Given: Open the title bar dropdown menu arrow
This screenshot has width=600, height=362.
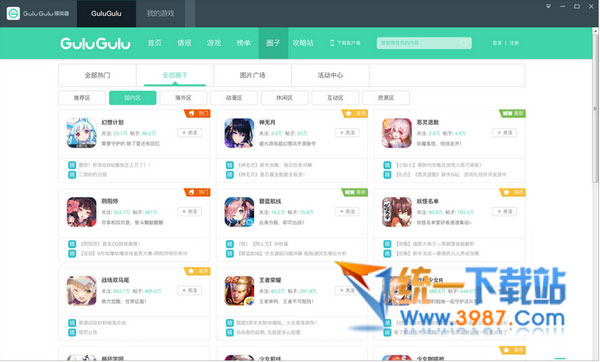Looking at the screenshot, I should tap(548, 6).
